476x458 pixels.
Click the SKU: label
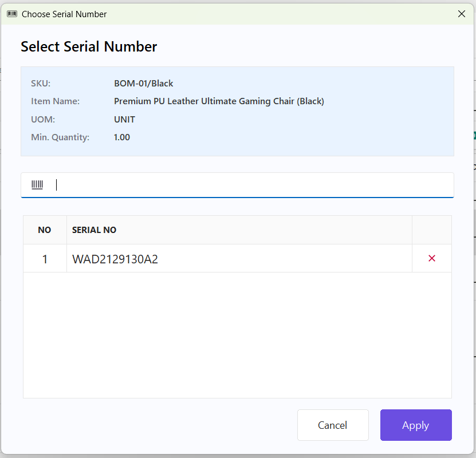click(41, 84)
